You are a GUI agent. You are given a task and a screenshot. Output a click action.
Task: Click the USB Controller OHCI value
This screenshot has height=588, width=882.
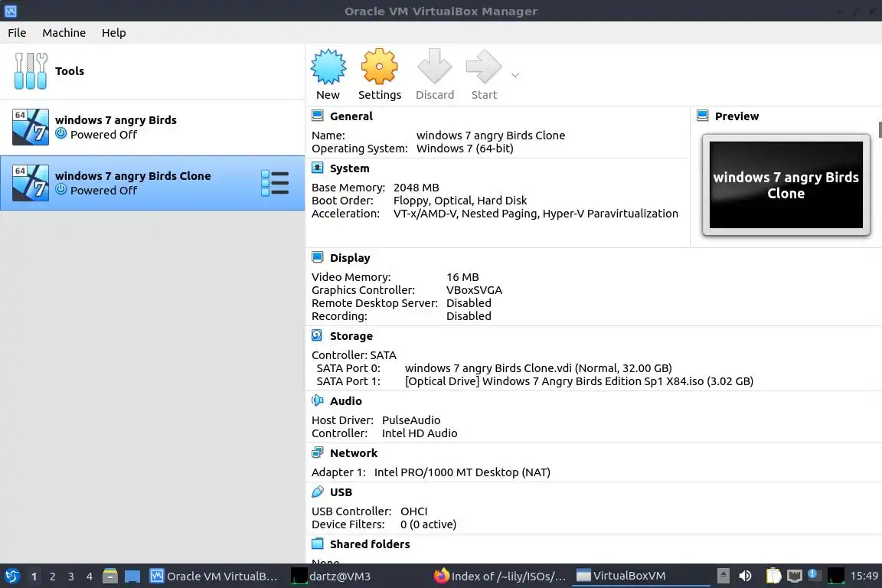point(413,511)
